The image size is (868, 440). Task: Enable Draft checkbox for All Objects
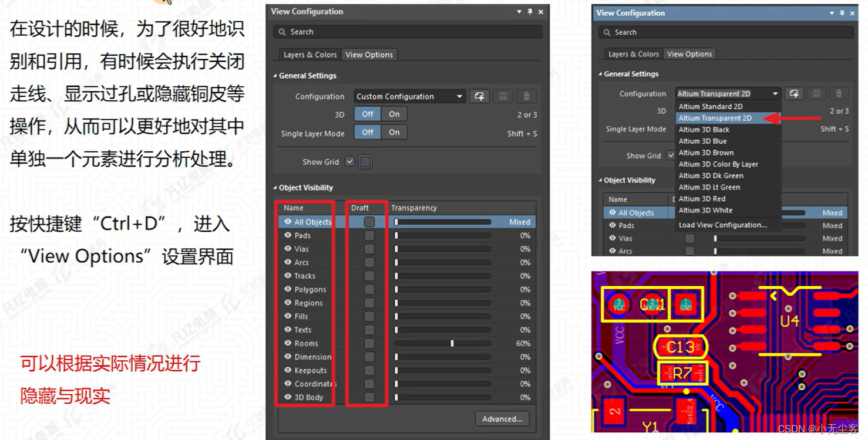pos(371,222)
